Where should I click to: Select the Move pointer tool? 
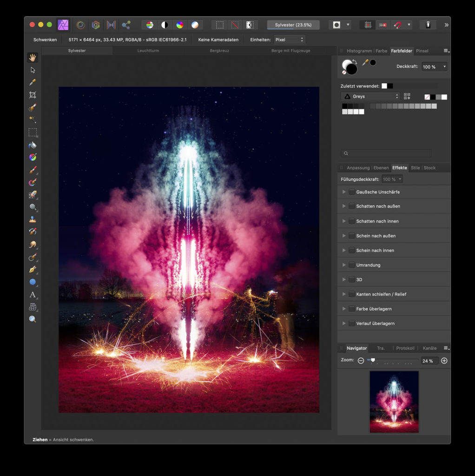(33, 70)
